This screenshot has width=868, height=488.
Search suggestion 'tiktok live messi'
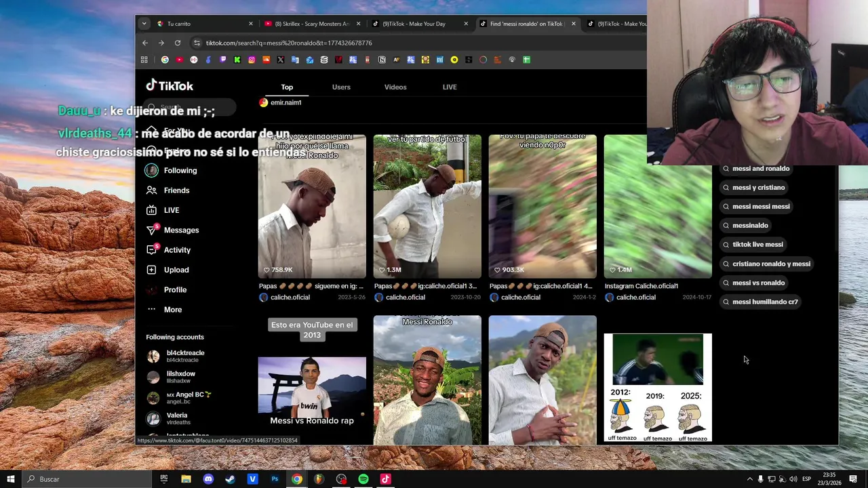click(x=753, y=244)
